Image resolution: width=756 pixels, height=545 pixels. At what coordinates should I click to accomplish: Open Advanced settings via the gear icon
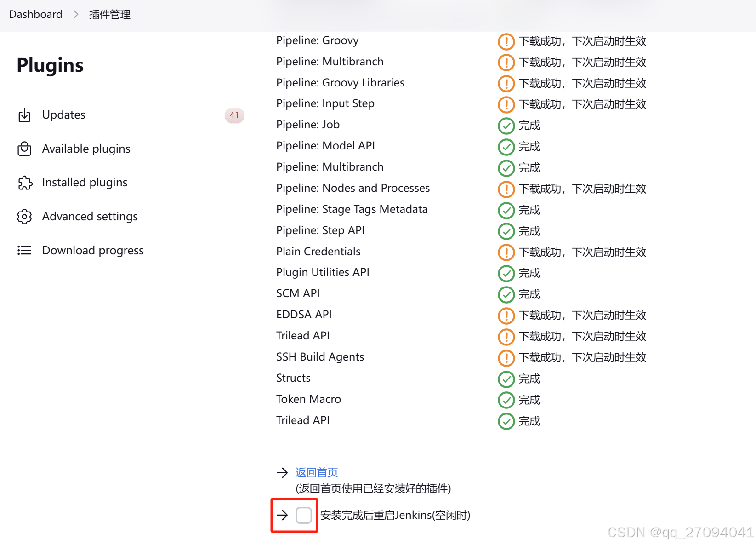24,216
